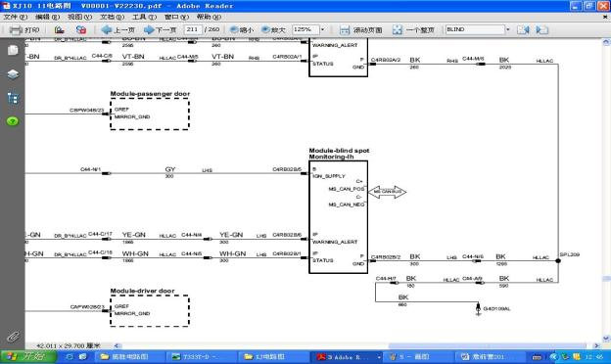Find next search result icon
Image resolution: width=611 pixels, height=364 pixels.
click(542, 29)
